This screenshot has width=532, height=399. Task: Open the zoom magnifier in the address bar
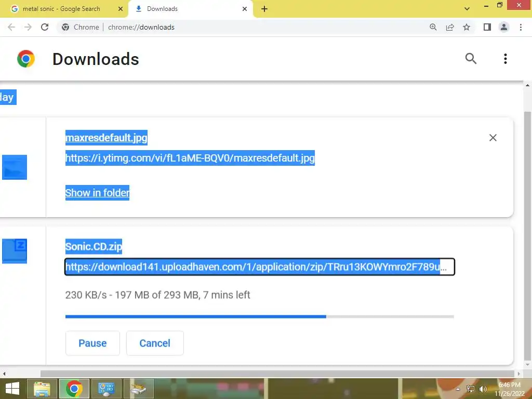point(433,27)
